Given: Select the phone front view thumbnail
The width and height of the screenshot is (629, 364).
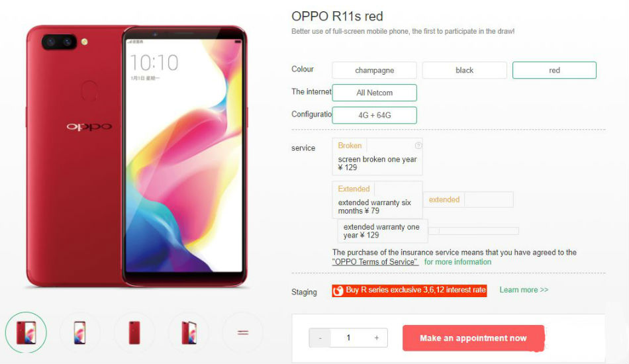Looking at the screenshot, I should click(80, 332).
